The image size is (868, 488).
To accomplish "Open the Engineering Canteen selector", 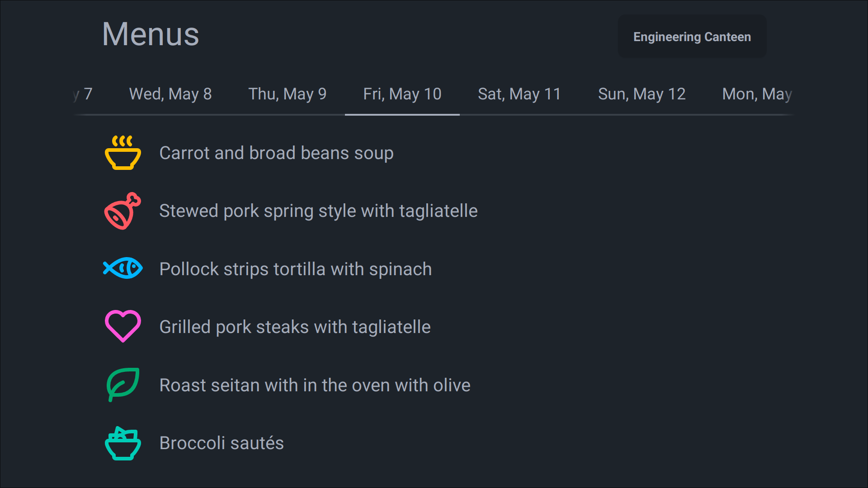I will click(x=692, y=37).
